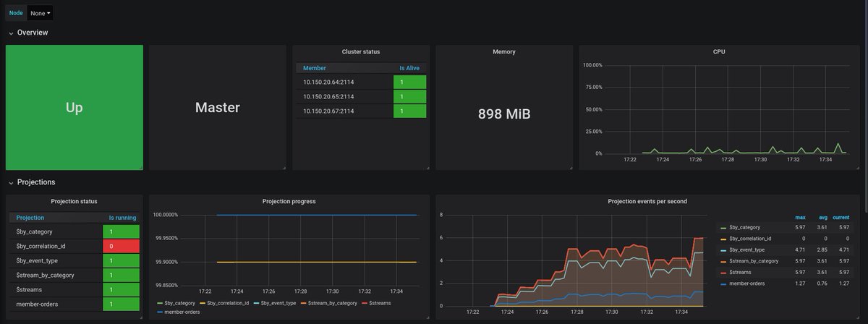
Task: Open the Node variable None dropdown
Action: 41,13
